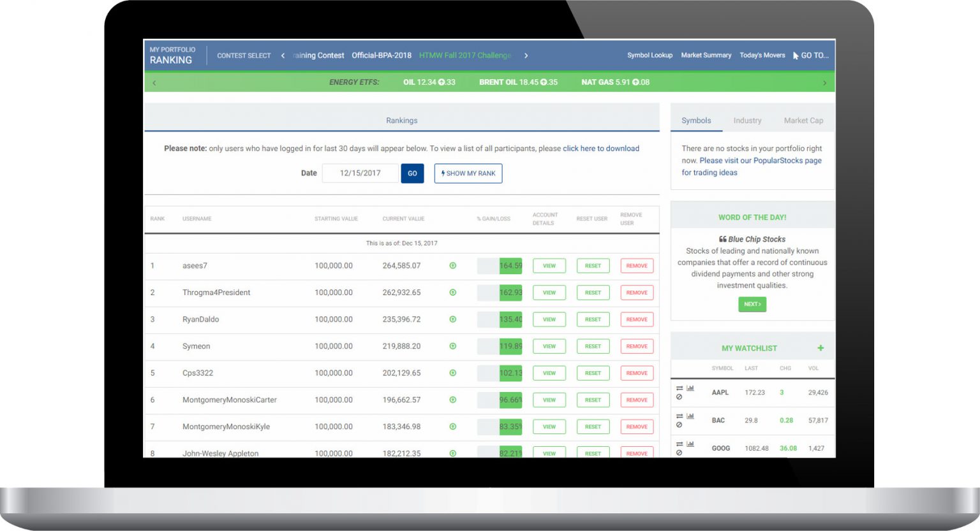Remove user RyanDaldo from rankings

[637, 319]
